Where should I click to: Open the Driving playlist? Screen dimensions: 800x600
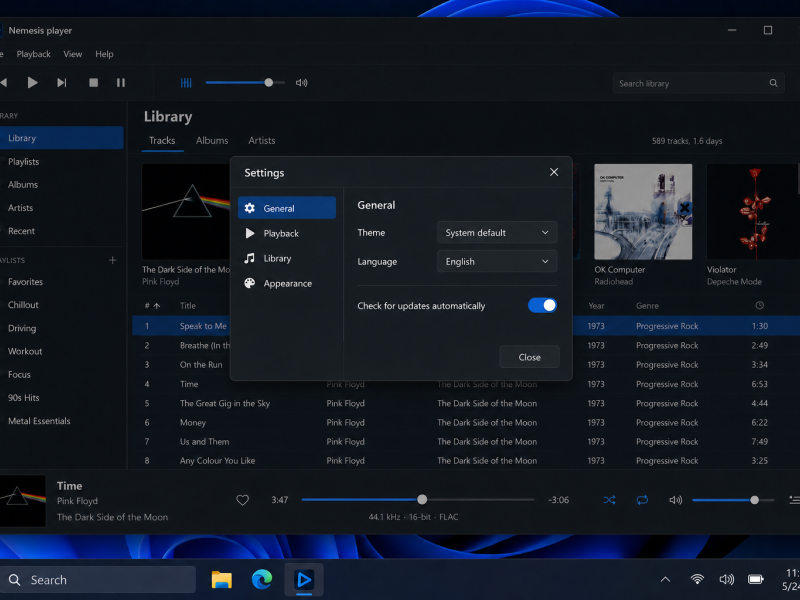tap(61, 328)
